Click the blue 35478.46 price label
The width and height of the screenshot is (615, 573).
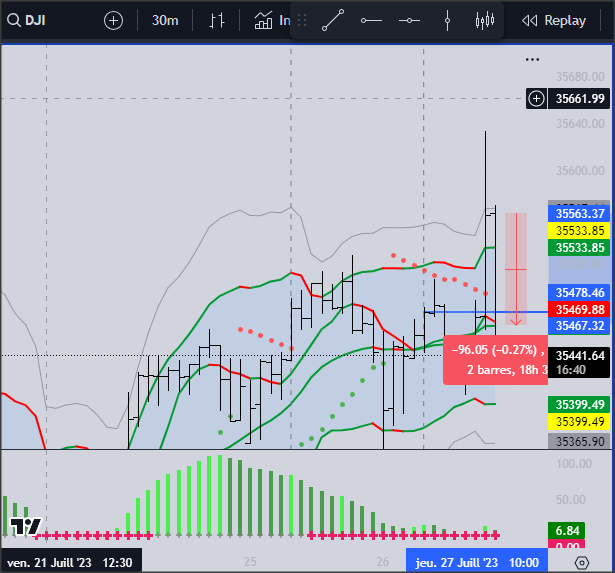click(580, 293)
